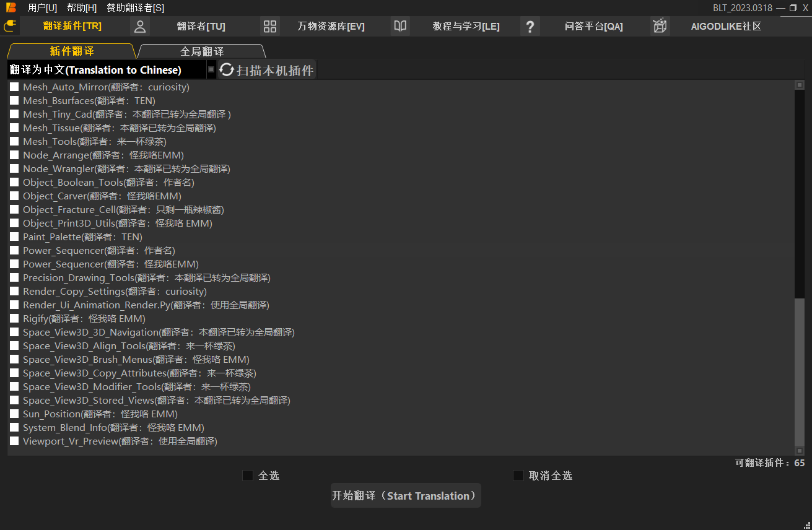Tick the Object_Fracture_Cell checkbox
Screen dimensions: 812x530
coord(14,209)
